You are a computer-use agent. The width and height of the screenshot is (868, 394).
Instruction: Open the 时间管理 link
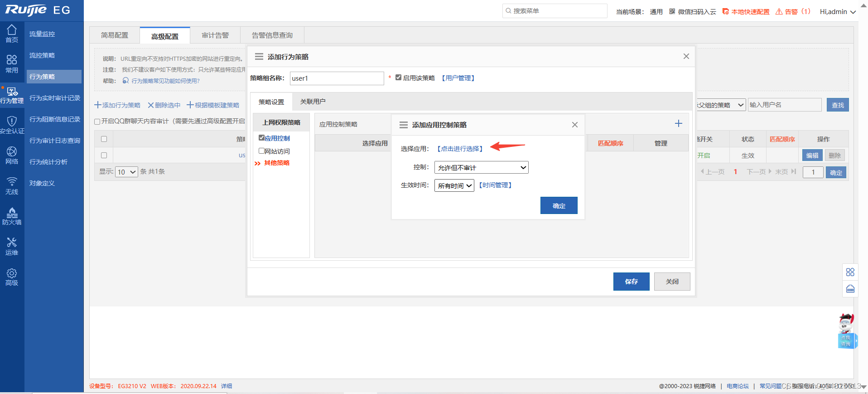pos(495,185)
